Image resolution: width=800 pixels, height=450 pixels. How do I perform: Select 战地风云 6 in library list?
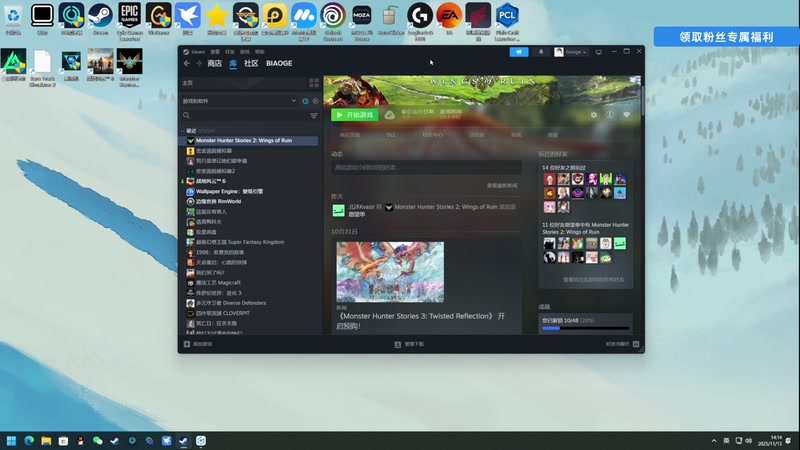pyautogui.click(x=248, y=181)
